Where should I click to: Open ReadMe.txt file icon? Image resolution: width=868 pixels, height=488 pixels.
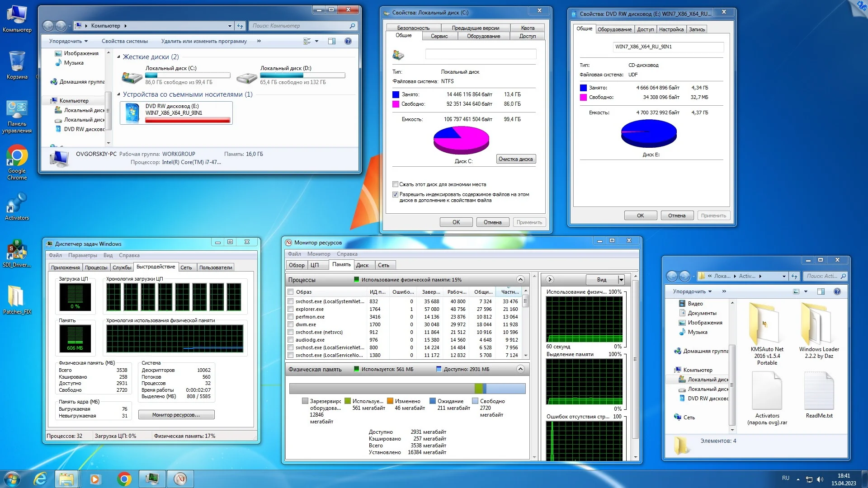(x=819, y=391)
